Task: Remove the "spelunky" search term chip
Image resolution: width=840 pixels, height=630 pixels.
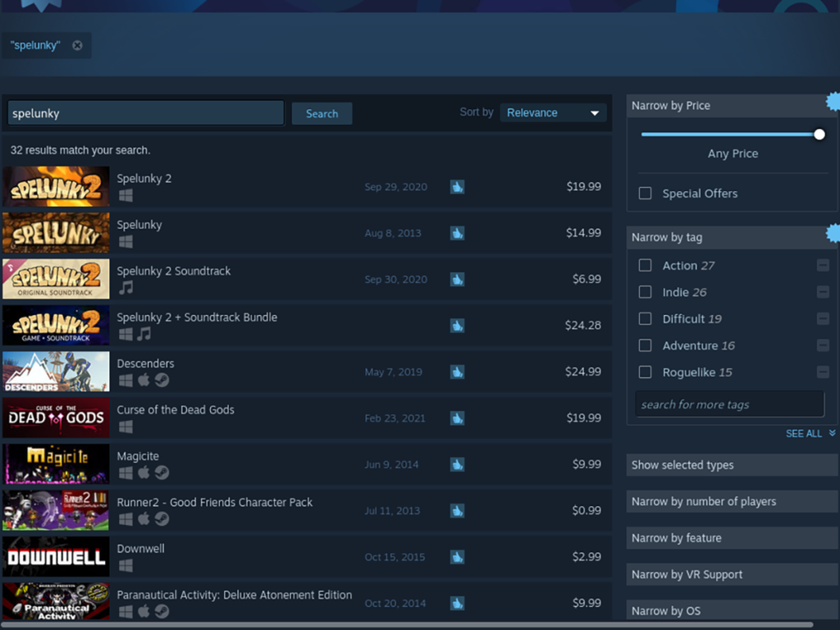Action: (x=77, y=45)
